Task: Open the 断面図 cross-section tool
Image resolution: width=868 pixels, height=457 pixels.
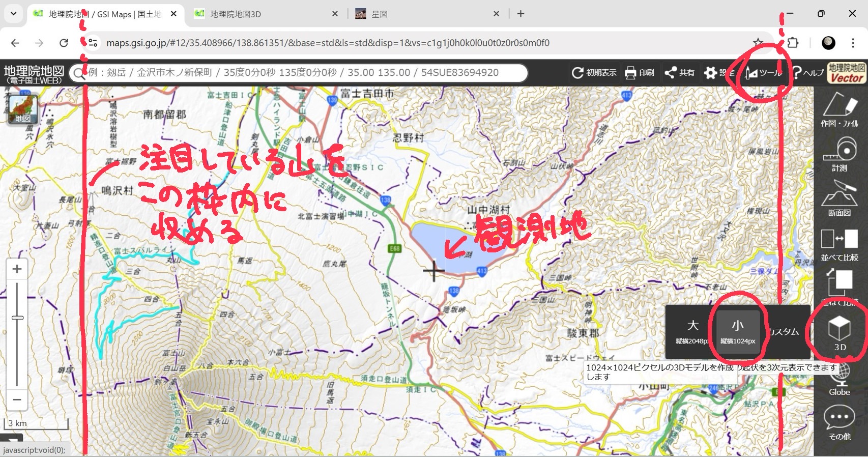Action: 840,199
